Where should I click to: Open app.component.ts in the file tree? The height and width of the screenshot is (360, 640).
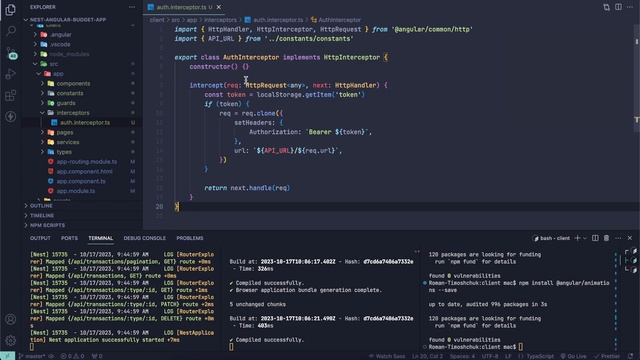82,182
